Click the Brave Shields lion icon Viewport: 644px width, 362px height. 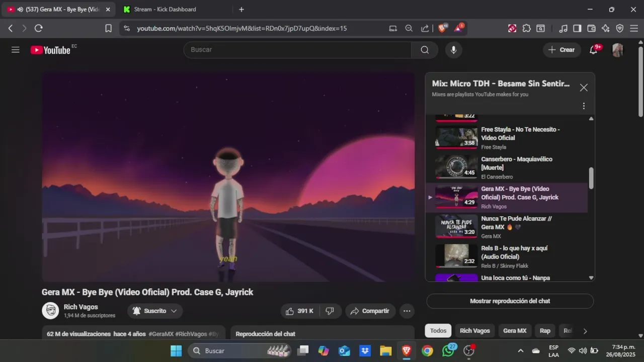tap(442, 28)
